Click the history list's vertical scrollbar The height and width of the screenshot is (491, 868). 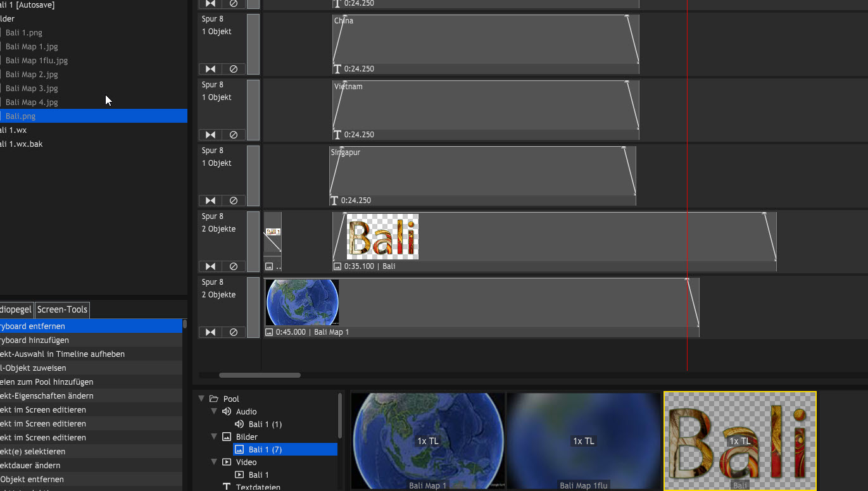(185, 324)
